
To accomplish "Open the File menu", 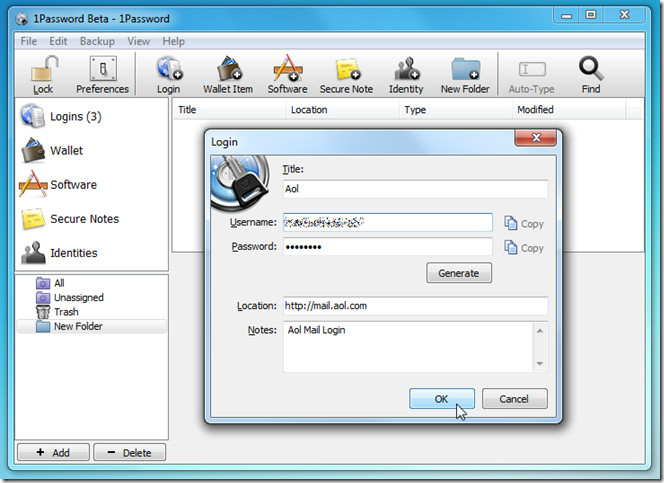I will tap(29, 41).
